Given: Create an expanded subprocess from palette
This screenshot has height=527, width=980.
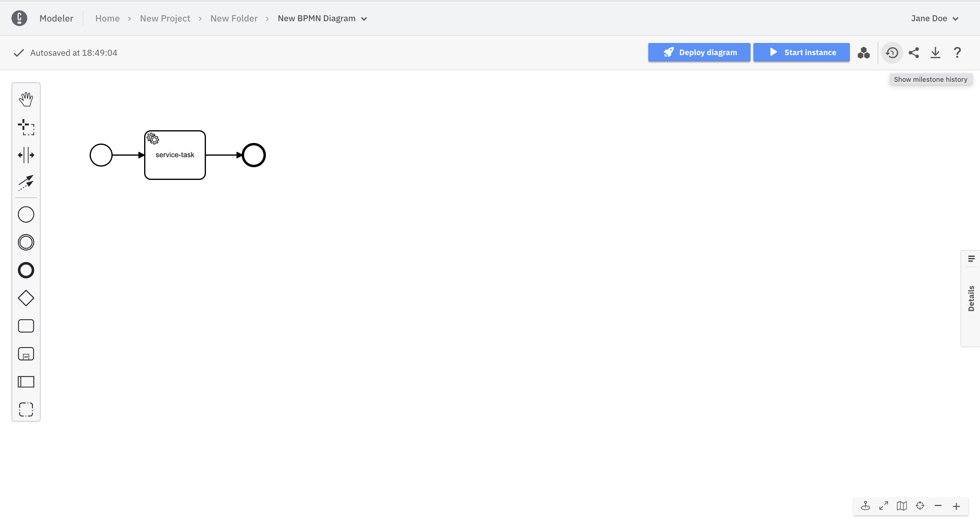Looking at the screenshot, I should point(26,354).
